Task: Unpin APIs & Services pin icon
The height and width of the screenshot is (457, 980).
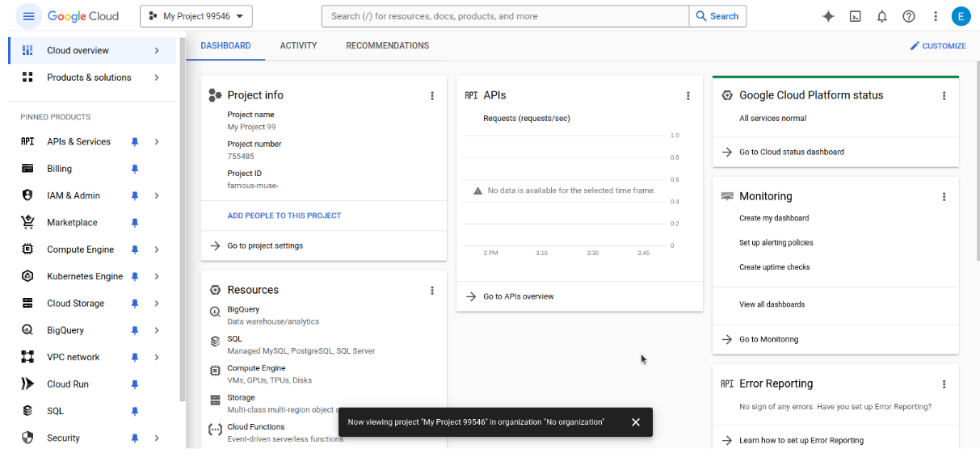Action: click(x=135, y=141)
